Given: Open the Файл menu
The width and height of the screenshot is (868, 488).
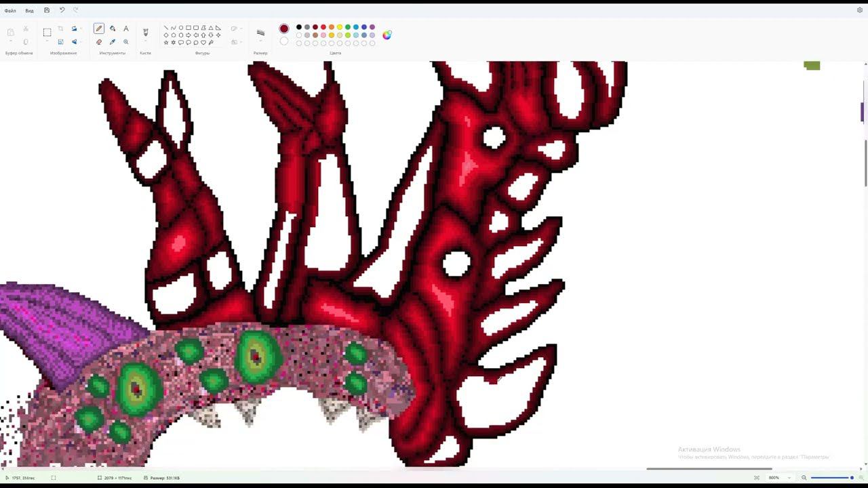Looking at the screenshot, I should [10, 11].
